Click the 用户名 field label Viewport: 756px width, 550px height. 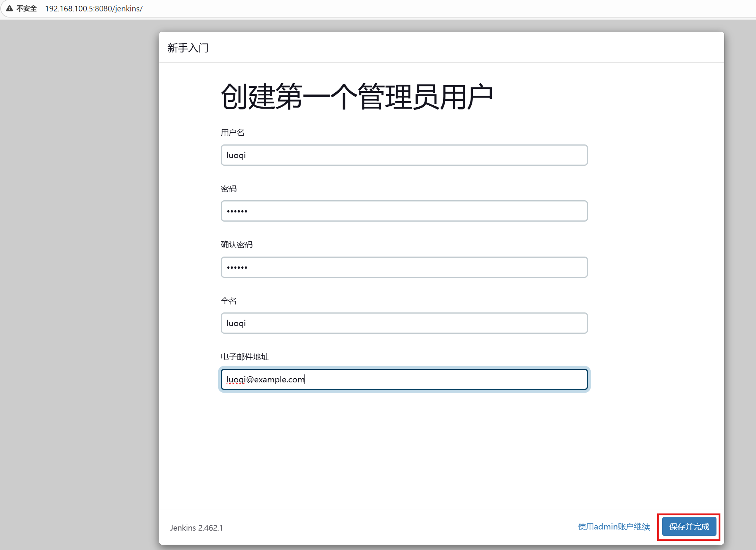[233, 133]
